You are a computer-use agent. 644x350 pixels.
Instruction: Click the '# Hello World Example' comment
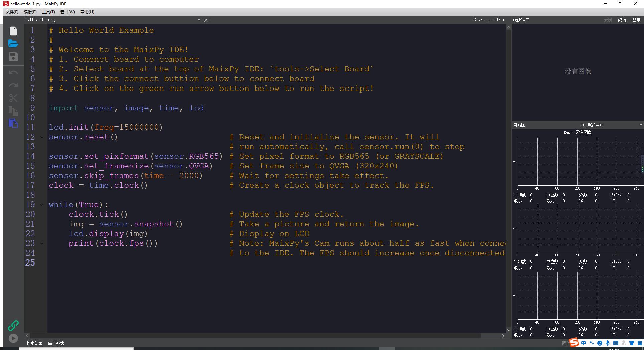tap(102, 30)
